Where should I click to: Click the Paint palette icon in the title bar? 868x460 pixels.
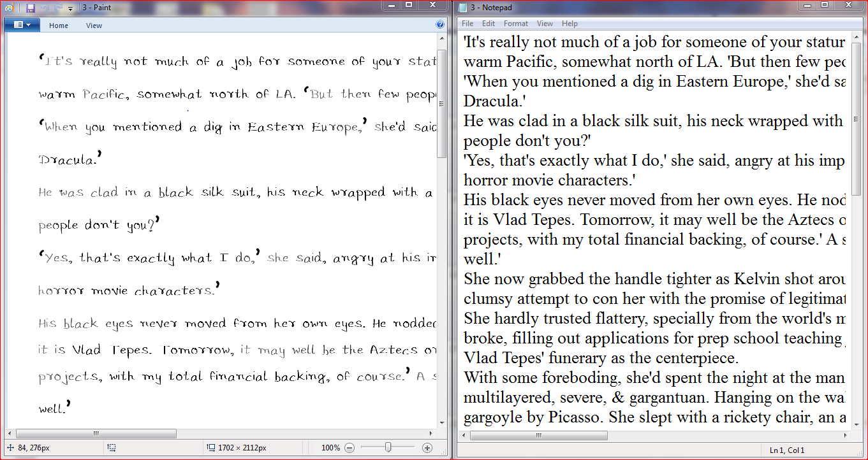[9, 8]
